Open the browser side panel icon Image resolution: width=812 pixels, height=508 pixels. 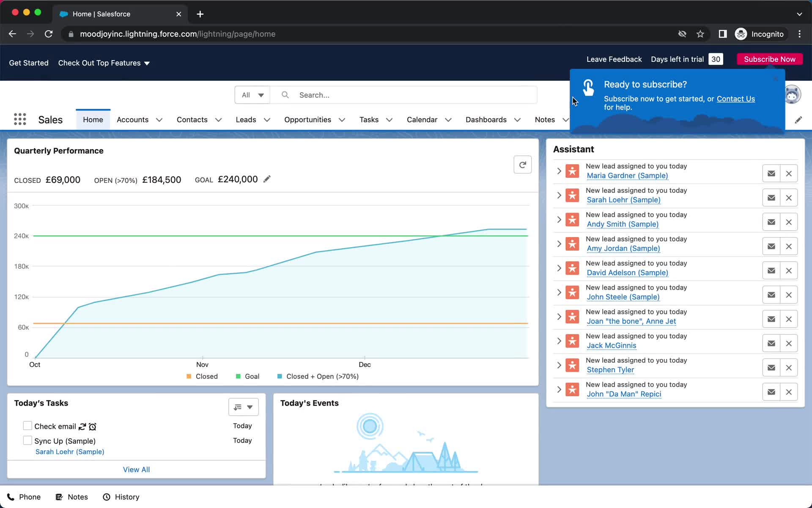coord(723,34)
